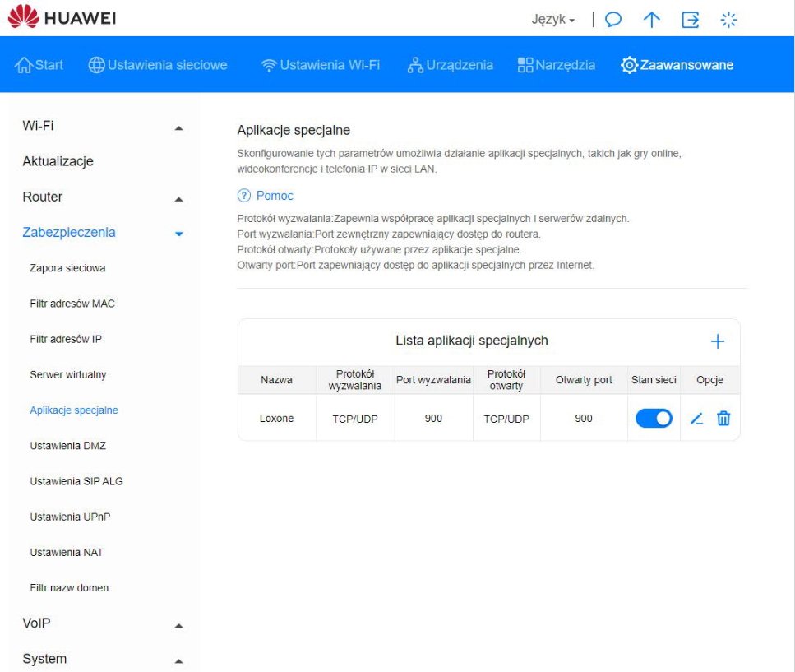795x672 pixels.
Task: Click the spinning loader icon in header
Action: (x=728, y=20)
